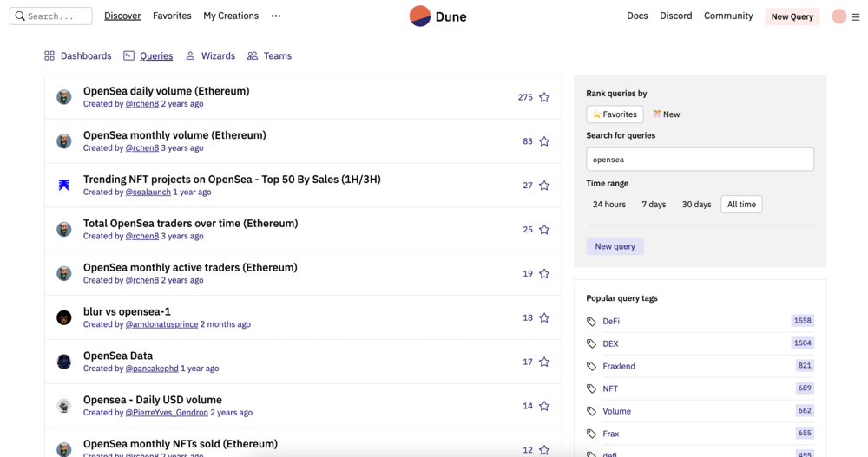This screenshot has height=457, width=868.
Task: Click the user profile avatar
Action: pos(838,16)
